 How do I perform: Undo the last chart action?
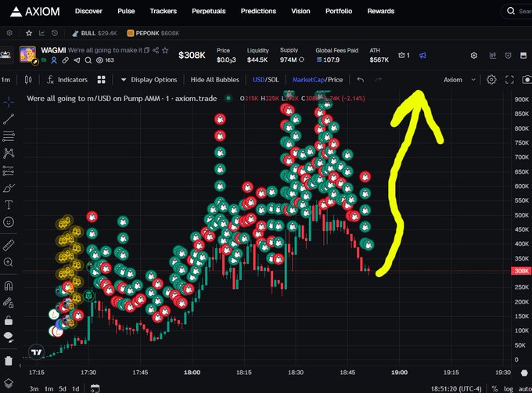(361, 80)
